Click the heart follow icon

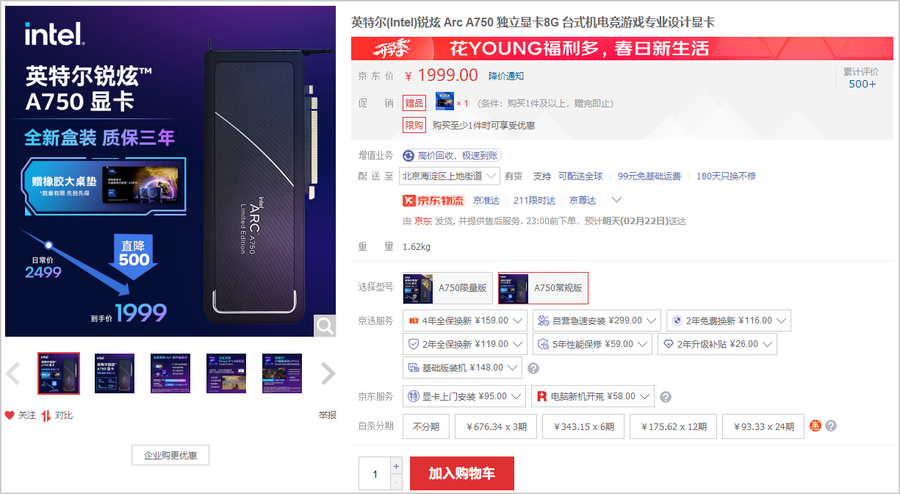9,415
